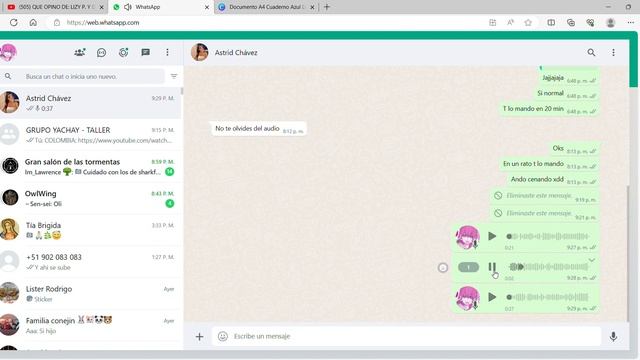Open the conversation three-dot menu
This screenshot has width=640, height=360.
pos(613,52)
